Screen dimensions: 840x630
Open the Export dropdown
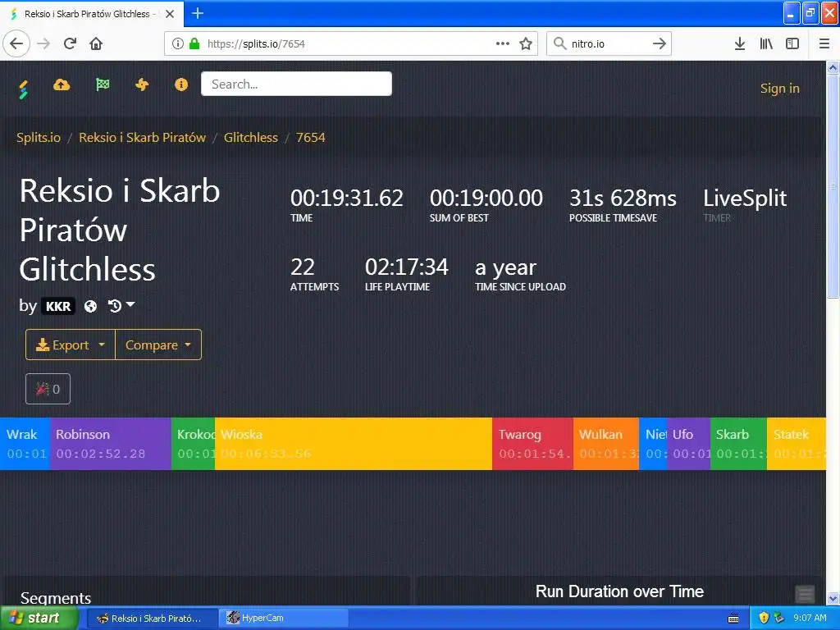[x=71, y=345]
